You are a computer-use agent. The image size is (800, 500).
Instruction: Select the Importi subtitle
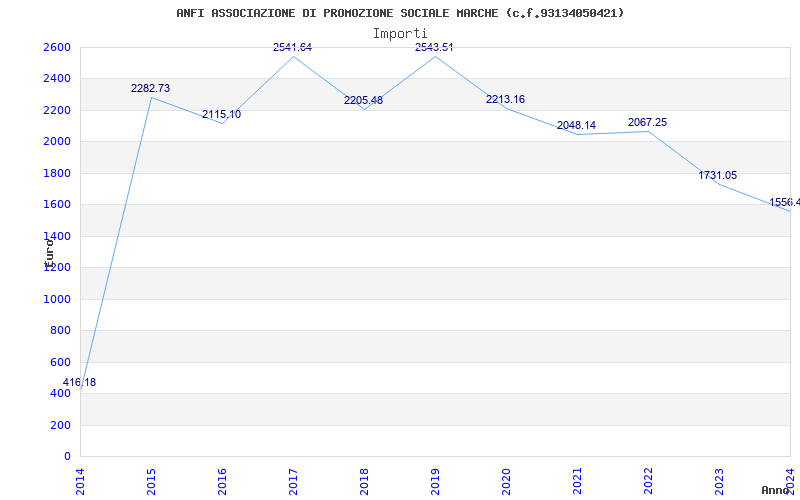click(400, 34)
